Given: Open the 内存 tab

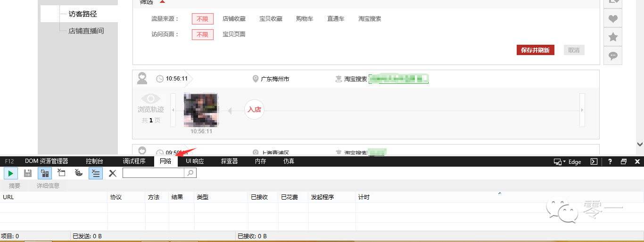Looking at the screenshot, I should pyautogui.click(x=260, y=161).
